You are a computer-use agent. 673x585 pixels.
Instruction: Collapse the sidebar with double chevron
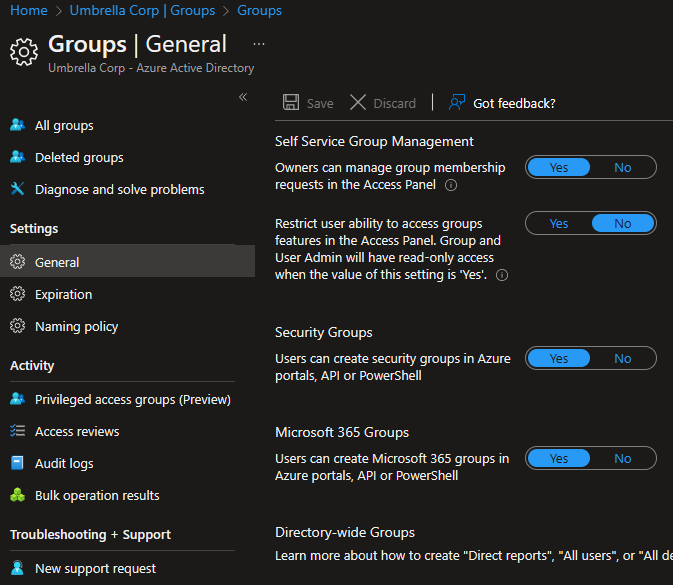point(243,97)
